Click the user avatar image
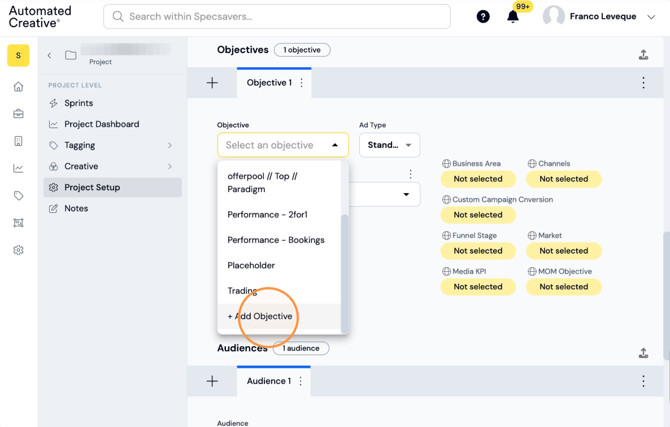This screenshot has width=670, height=427. (553, 17)
